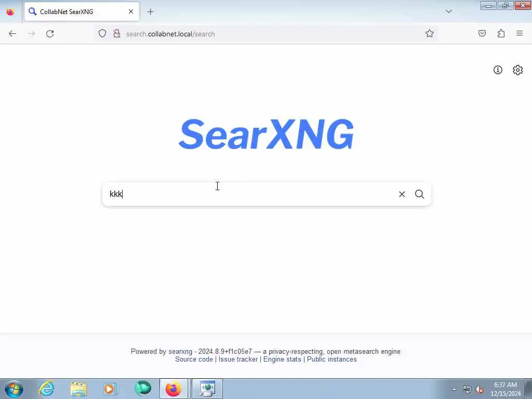Image resolution: width=532 pixels, height=399 pixels.
Task: Open the green globe taskbar app
Action: click(142, 389)
